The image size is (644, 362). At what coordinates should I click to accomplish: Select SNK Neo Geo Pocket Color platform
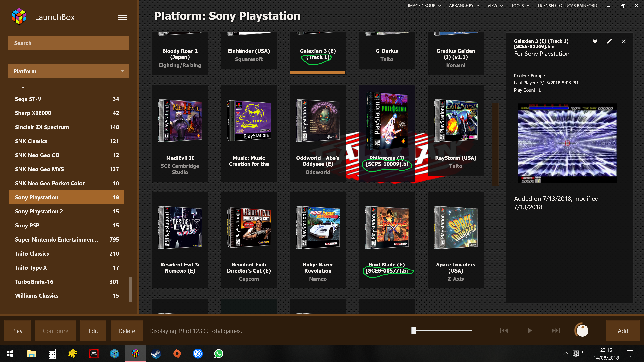(67, 183)
